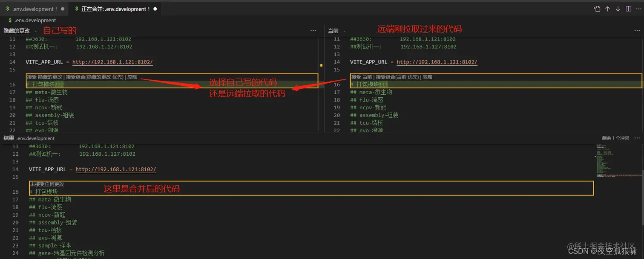Click '## assembly-组装' in the 当前 pane

(374, 115)
